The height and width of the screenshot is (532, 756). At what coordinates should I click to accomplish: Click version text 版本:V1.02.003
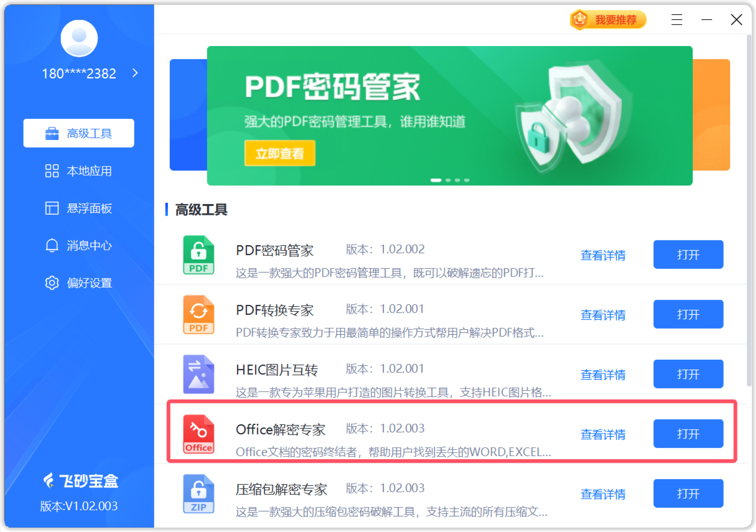(79, 506)
